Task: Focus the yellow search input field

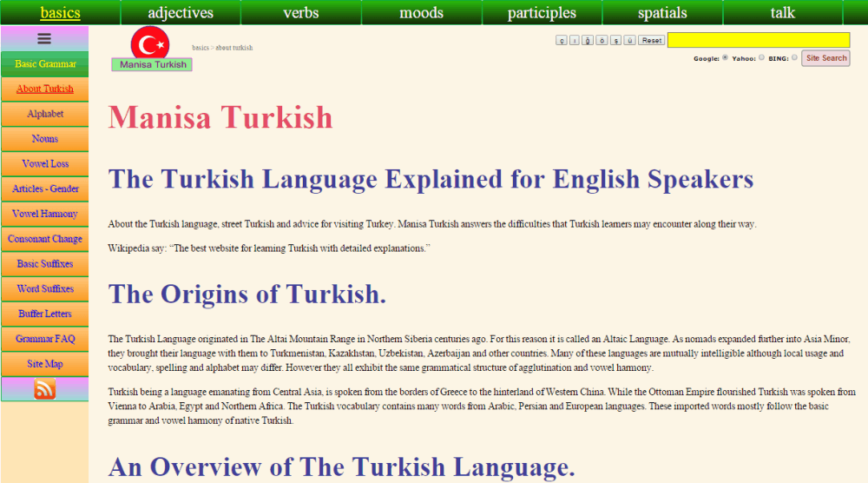Action: 759,40
